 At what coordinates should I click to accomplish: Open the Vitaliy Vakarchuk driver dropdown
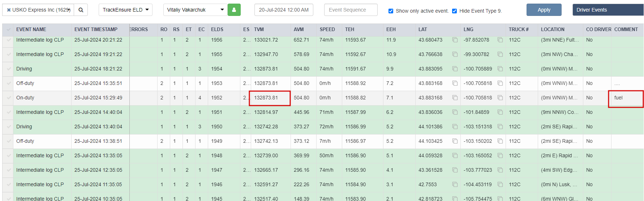coord(196,10)
